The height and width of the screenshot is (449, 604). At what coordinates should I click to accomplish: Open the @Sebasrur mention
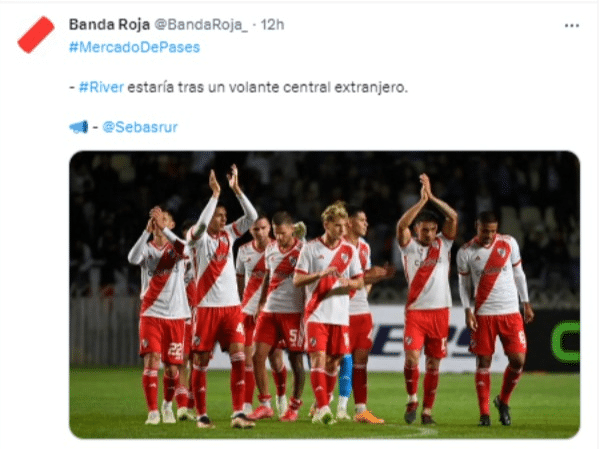point(140,127)
